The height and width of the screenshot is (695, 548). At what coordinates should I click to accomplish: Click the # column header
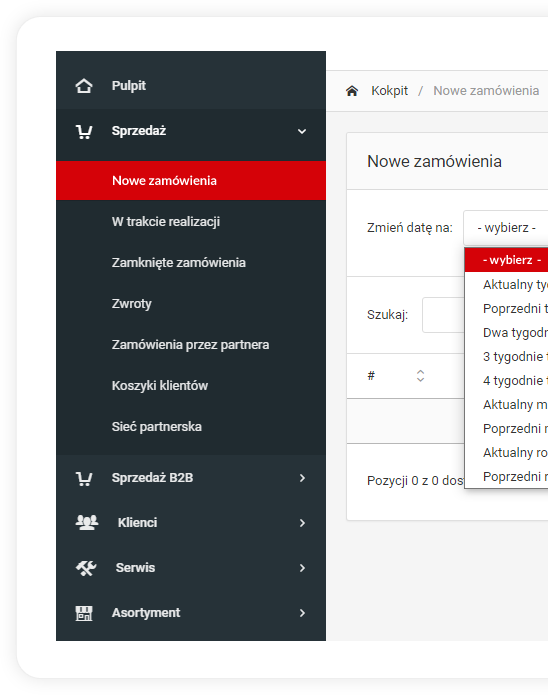tap(371, 376)
